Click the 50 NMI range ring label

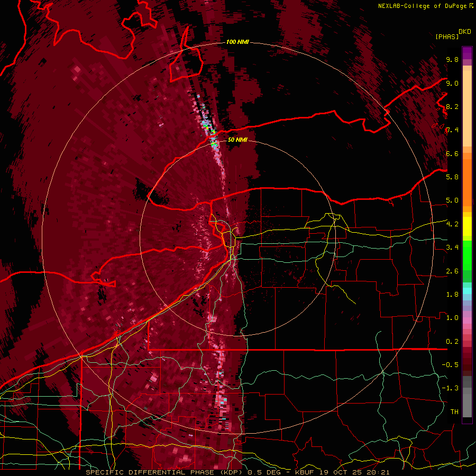(237, 140)
